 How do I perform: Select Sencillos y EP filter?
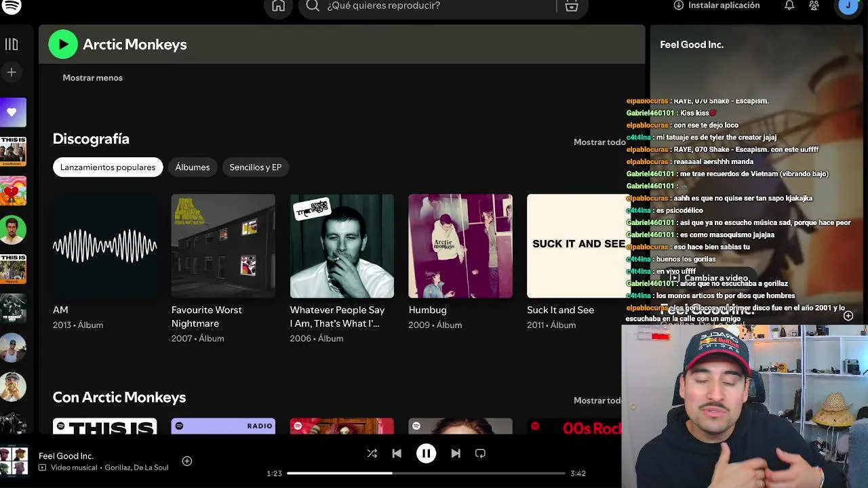(x=256, y=167)
